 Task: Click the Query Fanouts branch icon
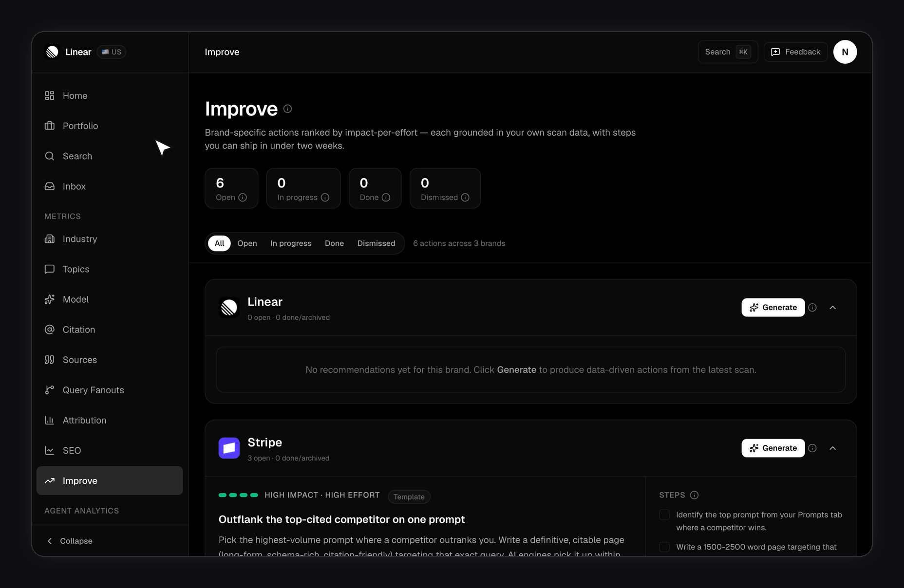point(50,390)
